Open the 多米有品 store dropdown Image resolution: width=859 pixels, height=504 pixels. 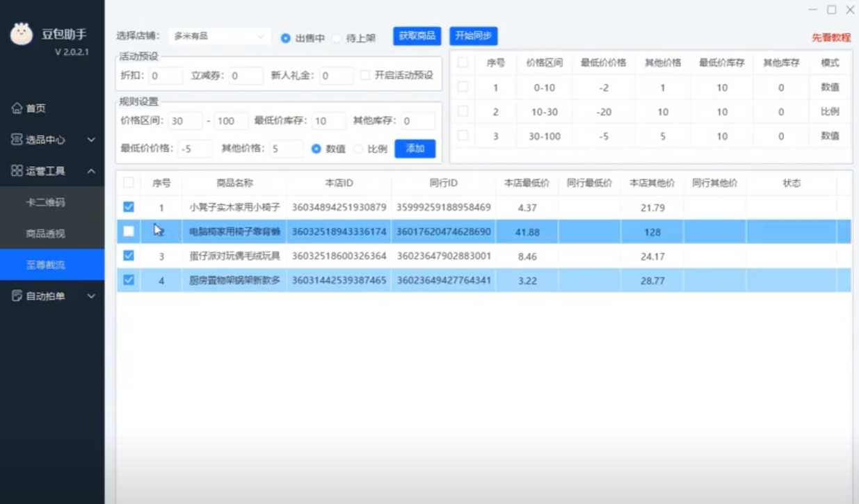click(219, 36)
